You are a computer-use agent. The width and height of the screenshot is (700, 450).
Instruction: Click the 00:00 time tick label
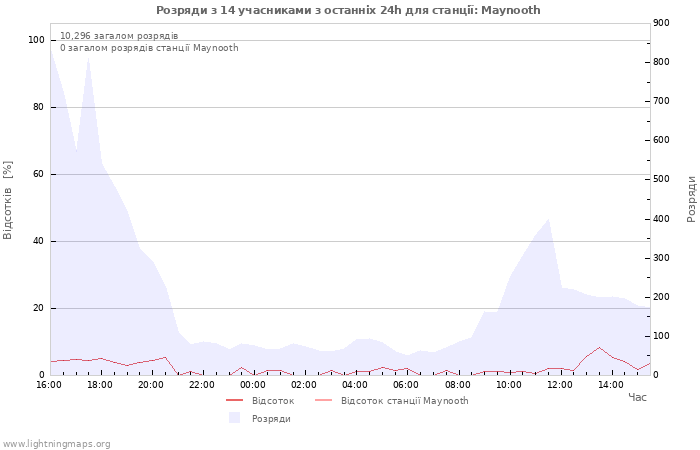click(x=253, y=385)
